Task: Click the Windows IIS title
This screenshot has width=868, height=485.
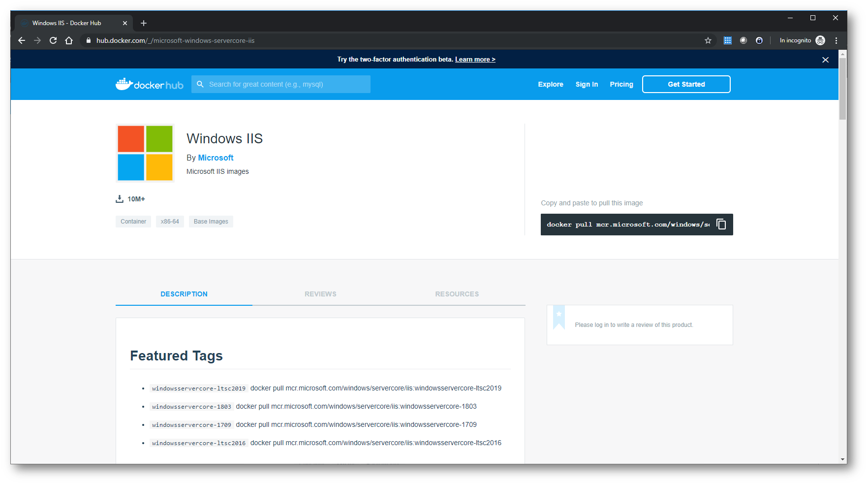Action: pyautogui.click(x=224, y=138)
